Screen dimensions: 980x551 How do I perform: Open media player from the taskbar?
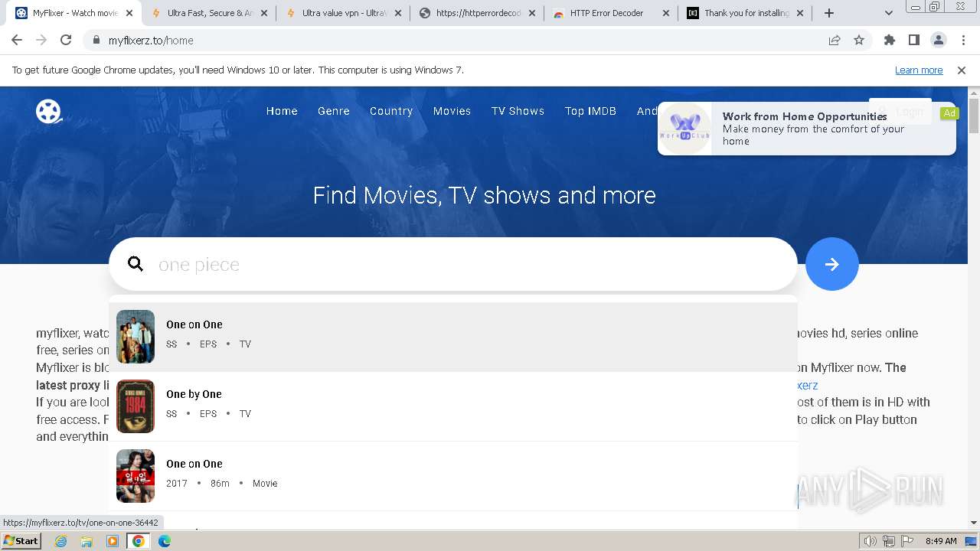point(113,541)
